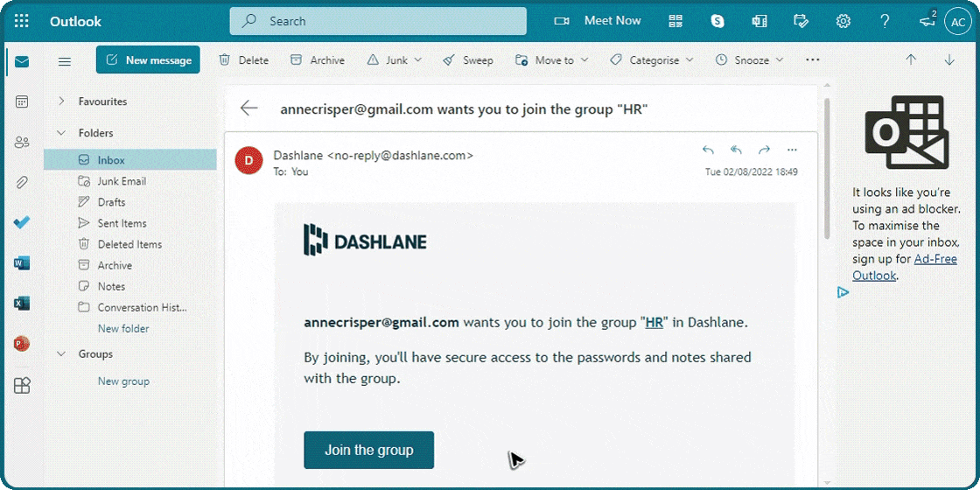Follow the HR link in email
This screenshot has width=980, height=490.
pos(654,323)
